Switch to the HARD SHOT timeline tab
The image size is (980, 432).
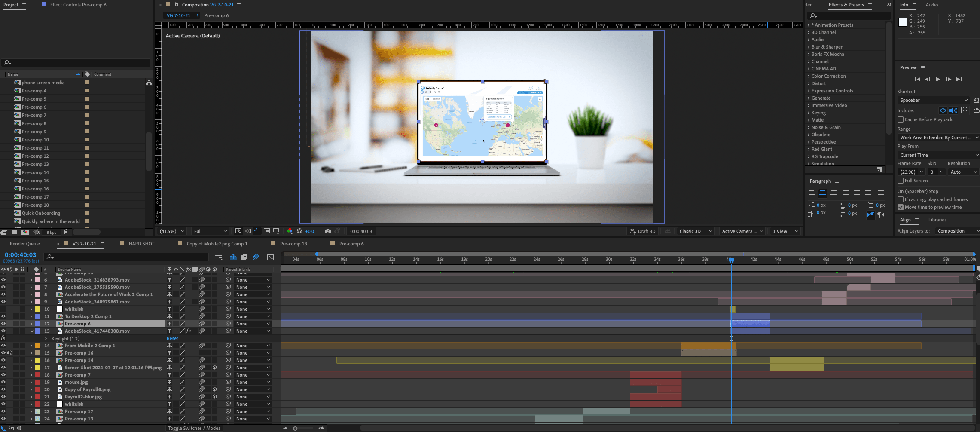[x=141, y=244]
